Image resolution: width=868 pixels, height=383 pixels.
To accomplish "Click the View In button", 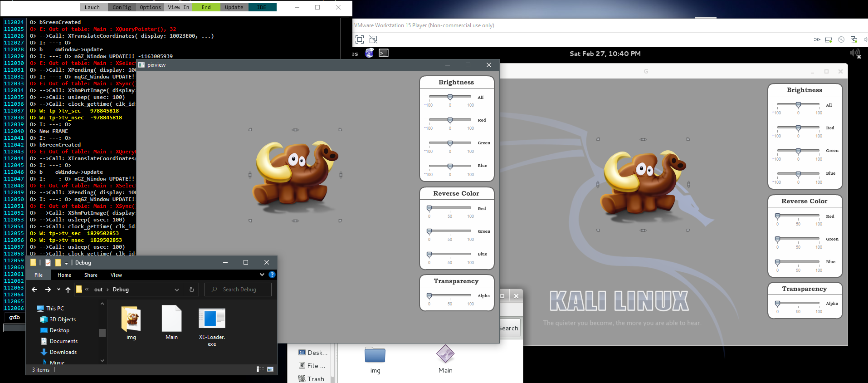I will click(x=178, y=7).
